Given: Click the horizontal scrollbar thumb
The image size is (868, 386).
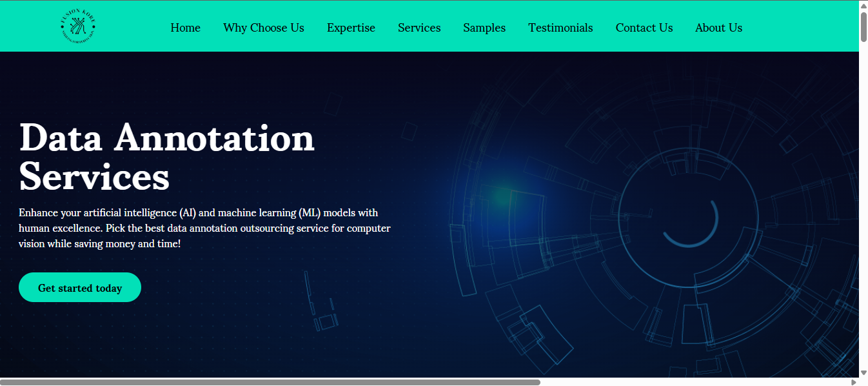Looking at the screenshot, I should coord(271,381).
